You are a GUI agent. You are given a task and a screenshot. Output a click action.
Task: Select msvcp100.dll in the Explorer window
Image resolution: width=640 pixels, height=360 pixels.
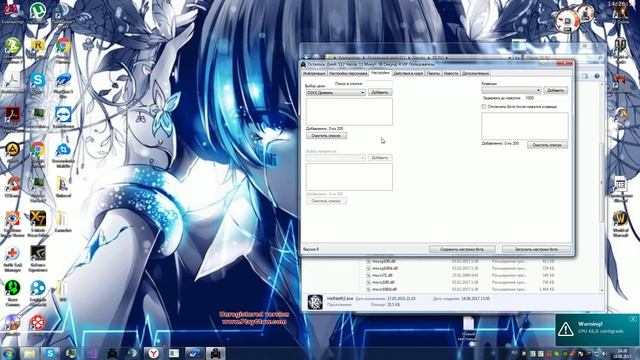384,261
